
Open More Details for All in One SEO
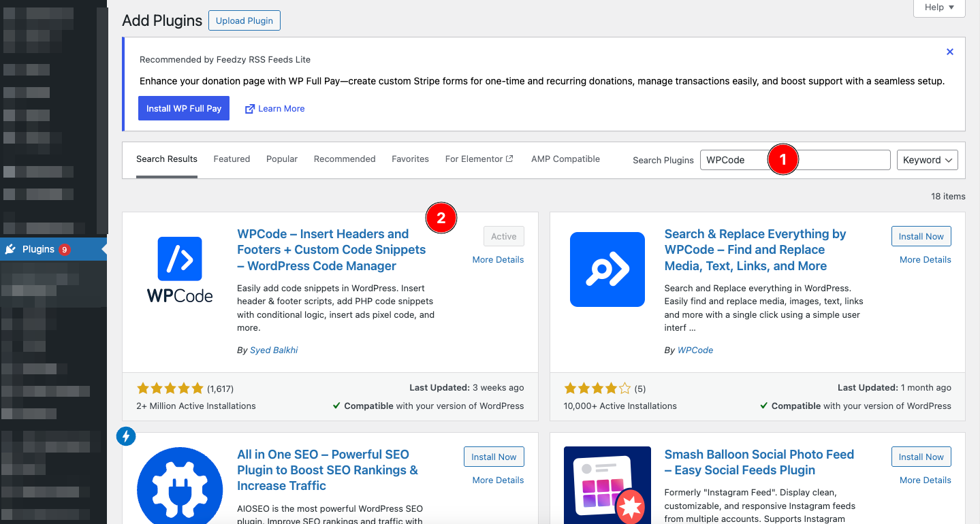click(x=498, y=480)
